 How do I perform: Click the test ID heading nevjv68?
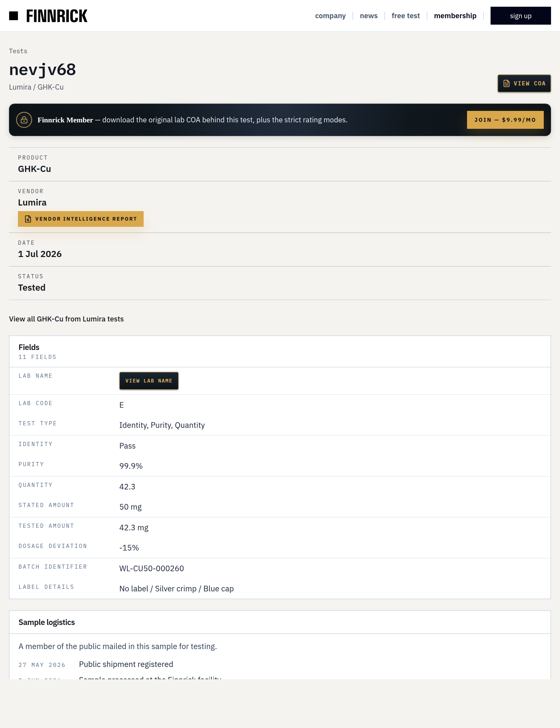(42, 70)
